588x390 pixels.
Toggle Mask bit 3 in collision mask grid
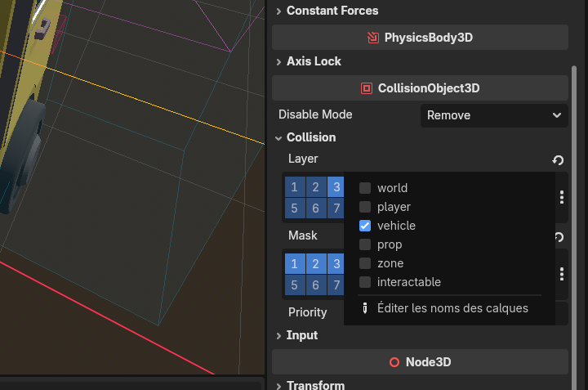tap(336, 263)
